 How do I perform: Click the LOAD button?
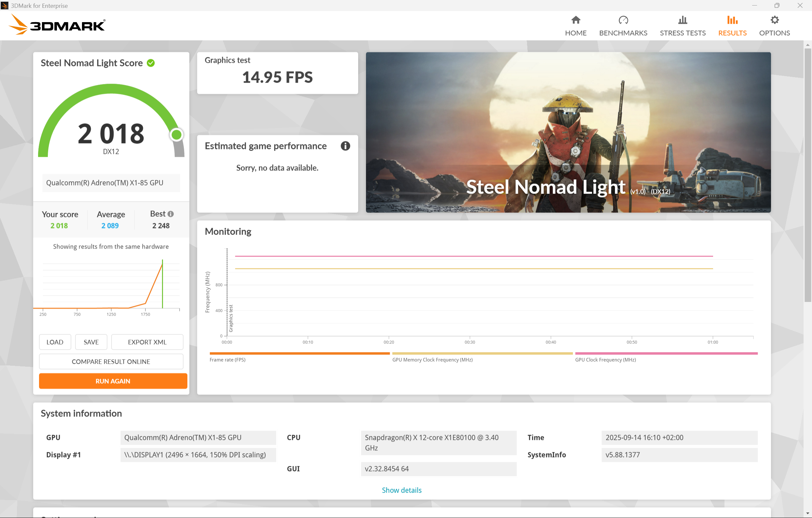point(55,342)
